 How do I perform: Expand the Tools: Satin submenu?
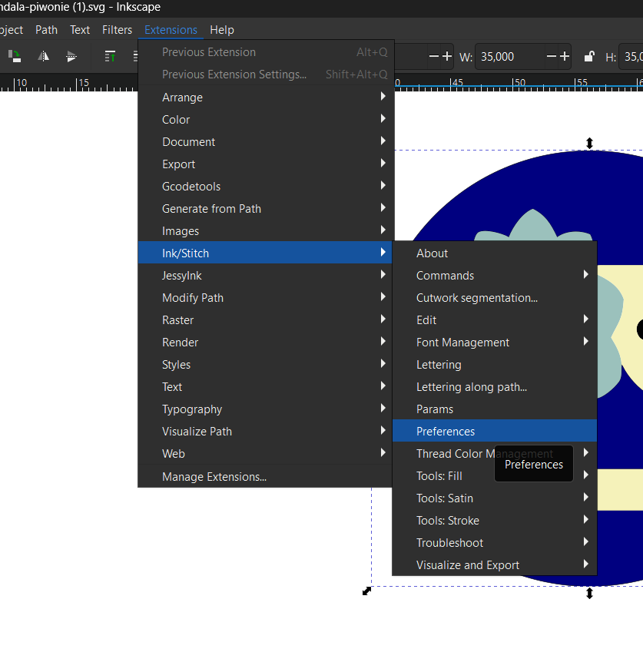point(495,498)
